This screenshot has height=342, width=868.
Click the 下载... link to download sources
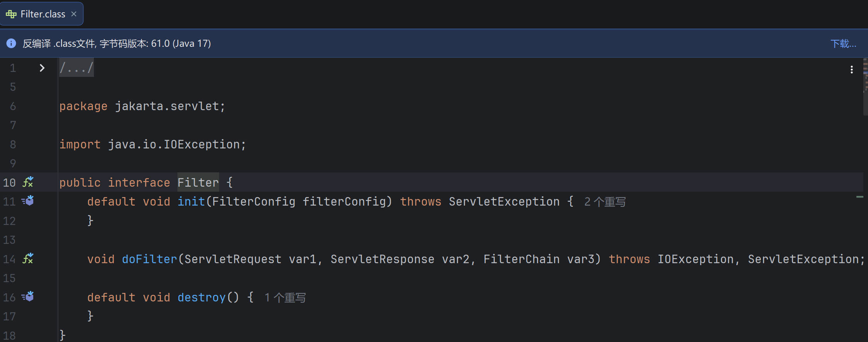[x=843, y=44]
